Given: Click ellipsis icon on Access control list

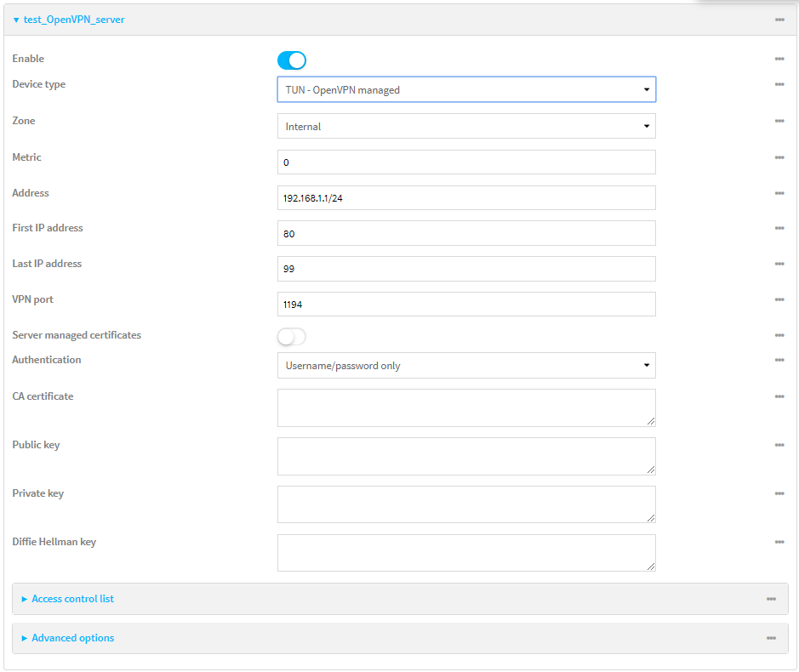Looking at the screenshot, I should pyautogui.click(x=770, y=599).
